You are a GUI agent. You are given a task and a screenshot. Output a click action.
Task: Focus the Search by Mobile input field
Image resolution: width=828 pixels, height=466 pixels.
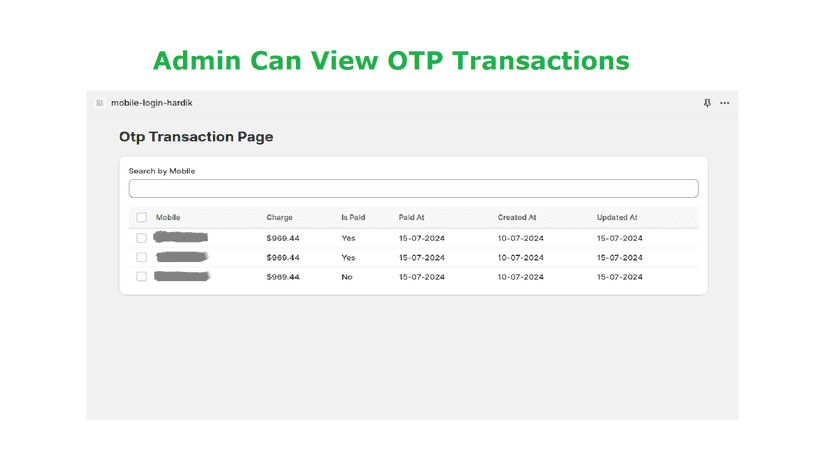[x=413, y=189]
